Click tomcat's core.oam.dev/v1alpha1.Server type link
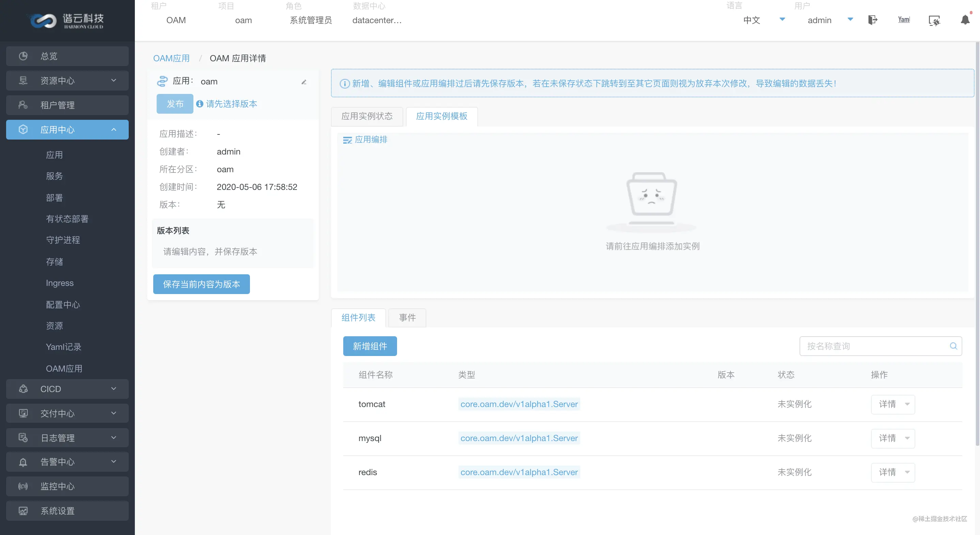 click(519, 404)
